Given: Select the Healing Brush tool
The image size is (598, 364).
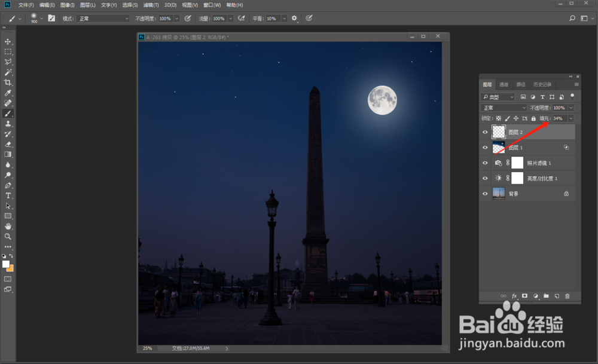Looking at the screenshot, I should pos(8,103).
